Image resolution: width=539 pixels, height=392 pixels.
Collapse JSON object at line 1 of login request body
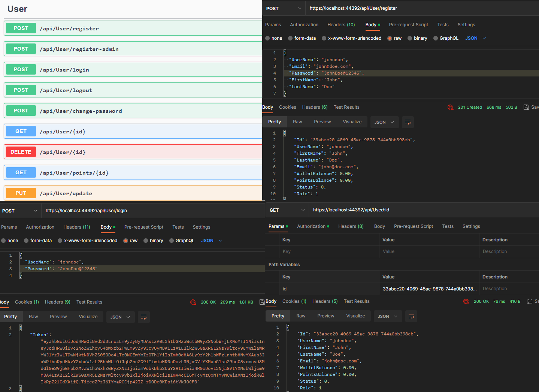click(x=21, y=255)
